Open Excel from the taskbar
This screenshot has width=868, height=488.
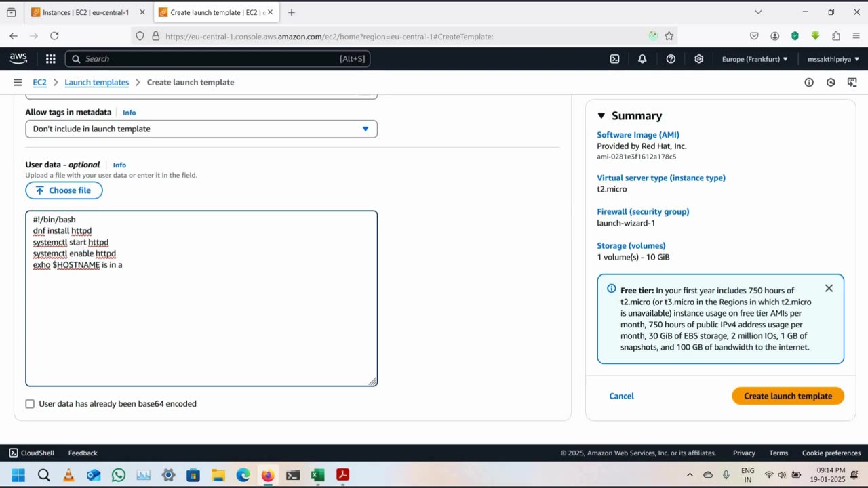(317, 475)
